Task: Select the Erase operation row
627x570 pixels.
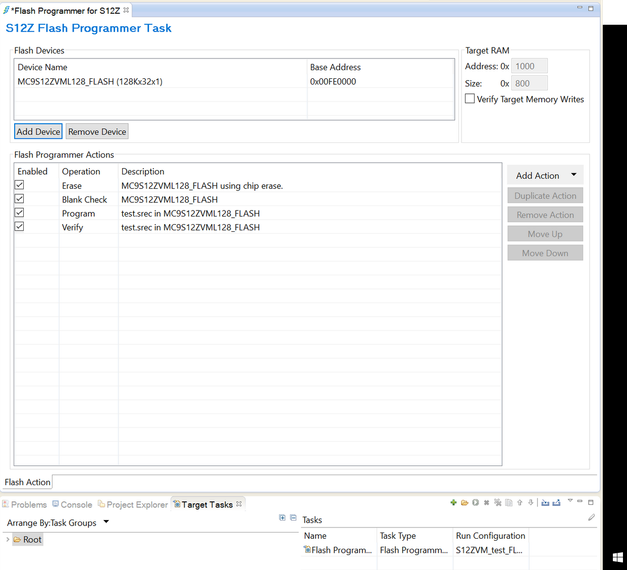Action: click(x=258, y=186)
